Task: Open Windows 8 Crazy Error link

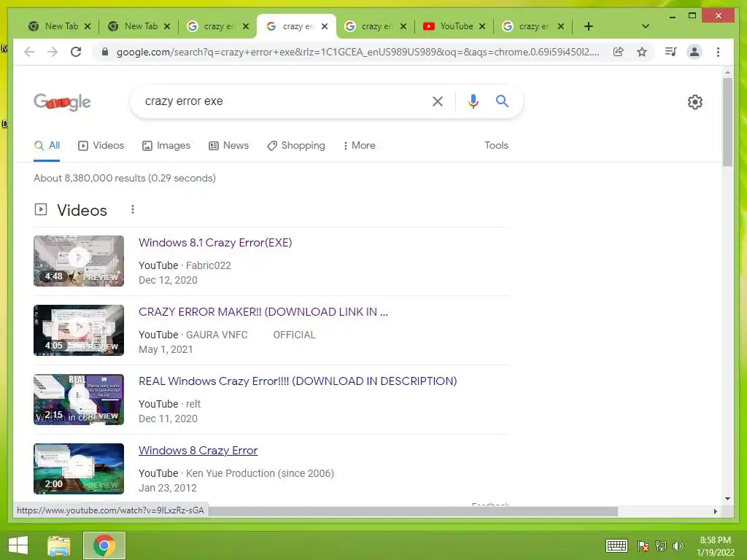Action: point(198,451)
